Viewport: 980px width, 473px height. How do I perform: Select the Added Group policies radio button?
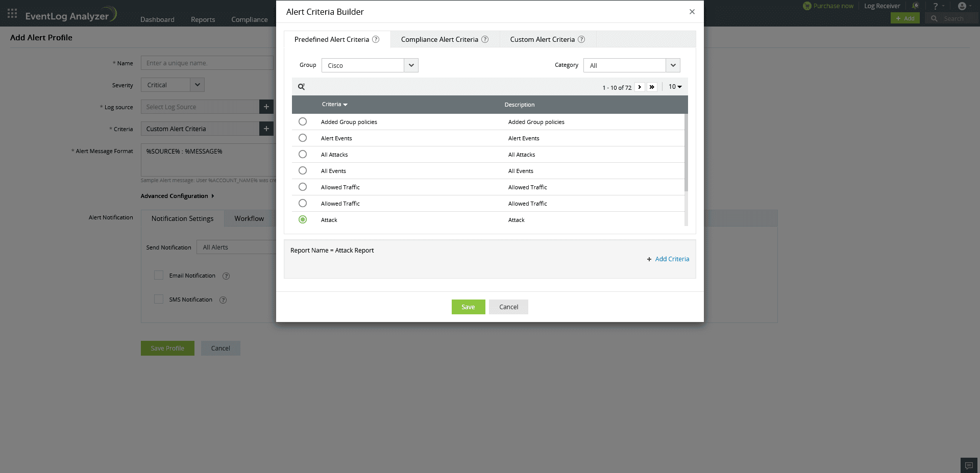(303, 121)
